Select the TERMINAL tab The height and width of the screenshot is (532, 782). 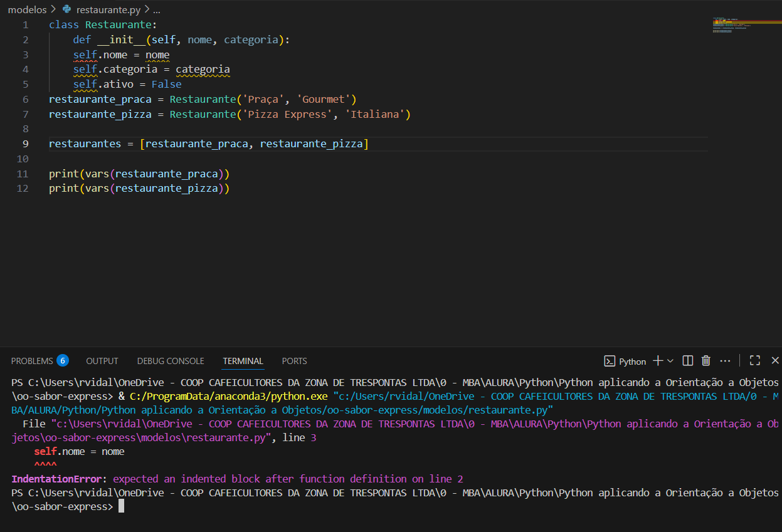tap(243, 361)
